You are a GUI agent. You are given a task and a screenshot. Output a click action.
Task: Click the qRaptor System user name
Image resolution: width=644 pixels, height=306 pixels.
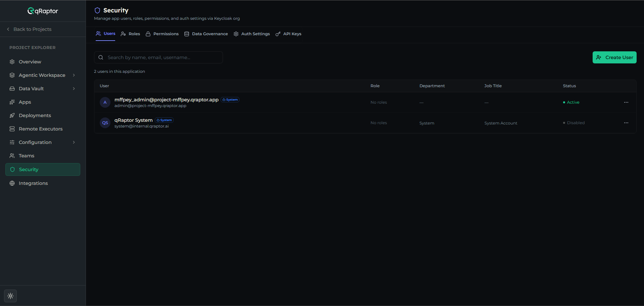coord(134,120)
